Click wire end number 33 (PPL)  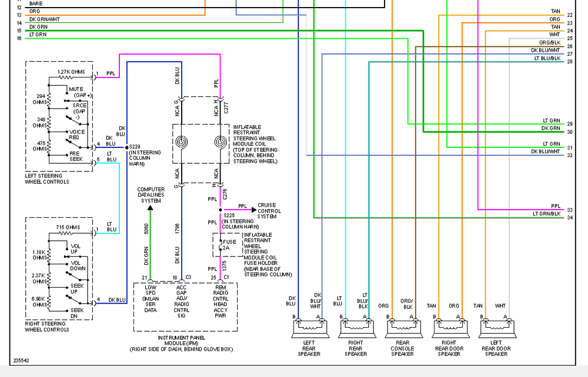(x=570, y=210)
